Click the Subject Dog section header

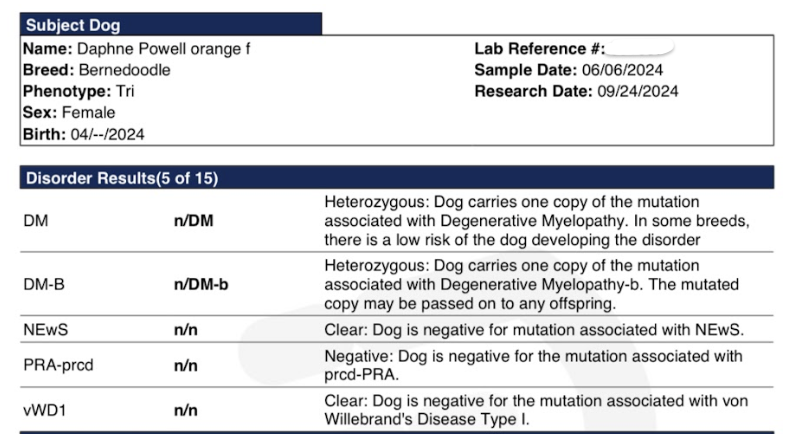[x=171, y=25]
